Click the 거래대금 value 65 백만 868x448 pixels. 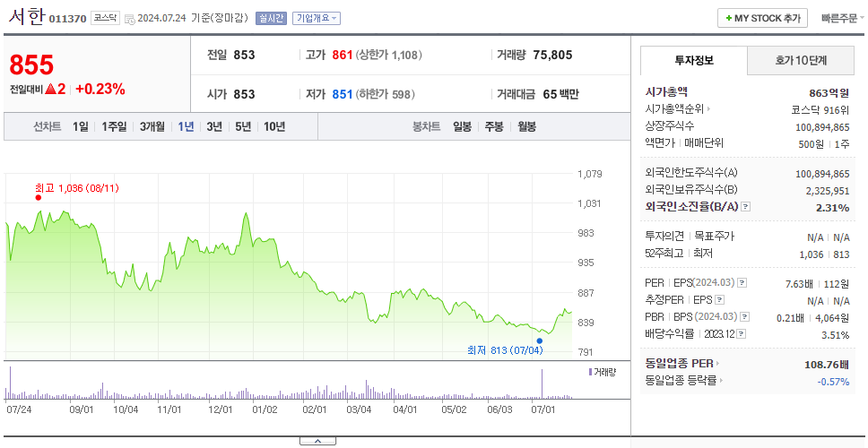(x=560, y=94)
